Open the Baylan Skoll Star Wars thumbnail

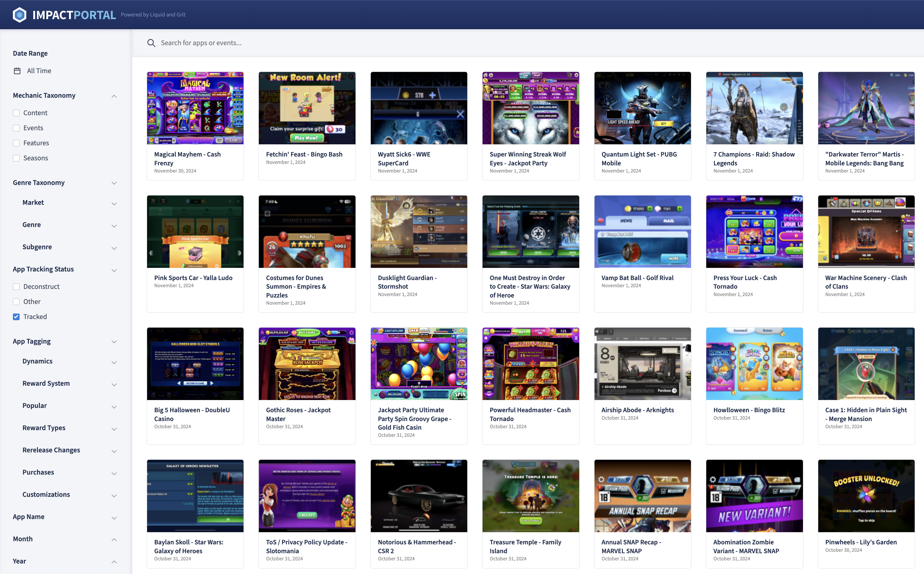pyautogui.click(x=195, y=496)
